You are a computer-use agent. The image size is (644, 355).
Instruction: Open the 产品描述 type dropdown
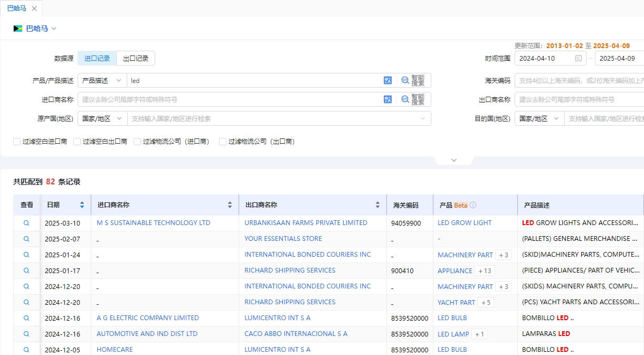[x=102, y=80]
